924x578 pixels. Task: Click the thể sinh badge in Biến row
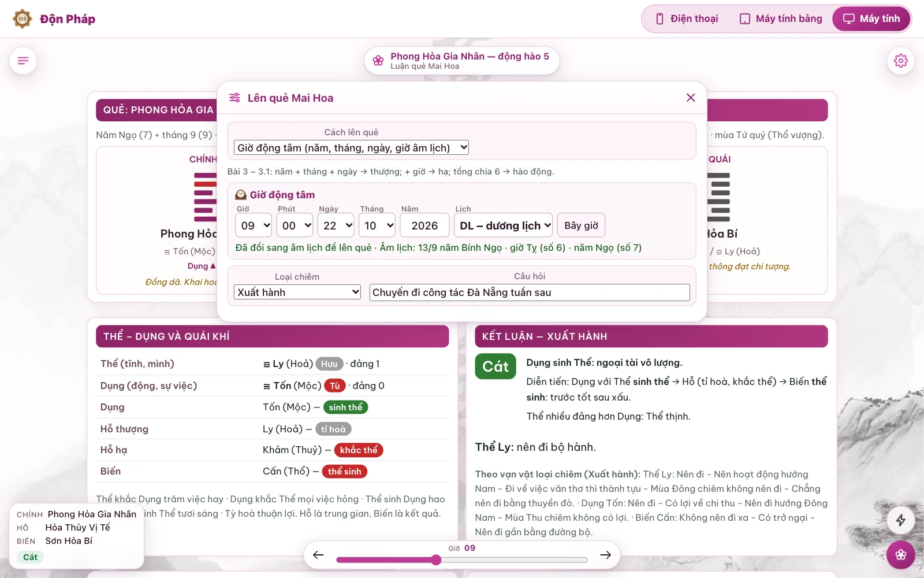click(345, 471)
